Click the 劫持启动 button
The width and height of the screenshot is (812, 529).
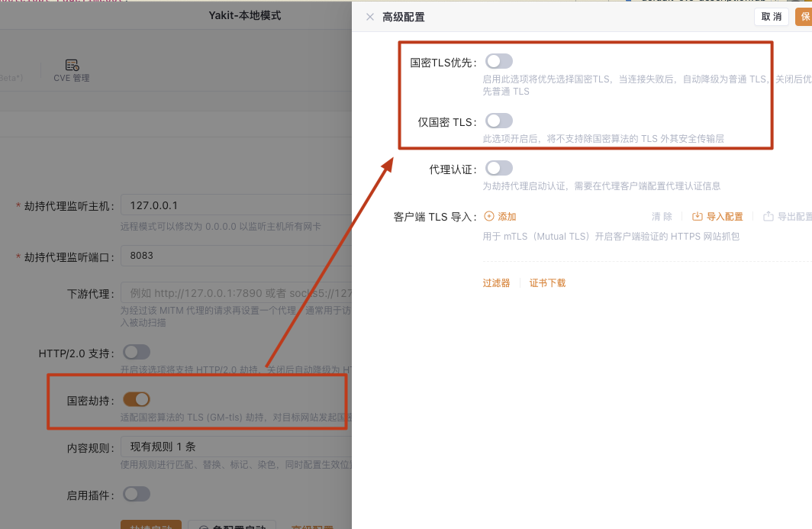point(150,524)
